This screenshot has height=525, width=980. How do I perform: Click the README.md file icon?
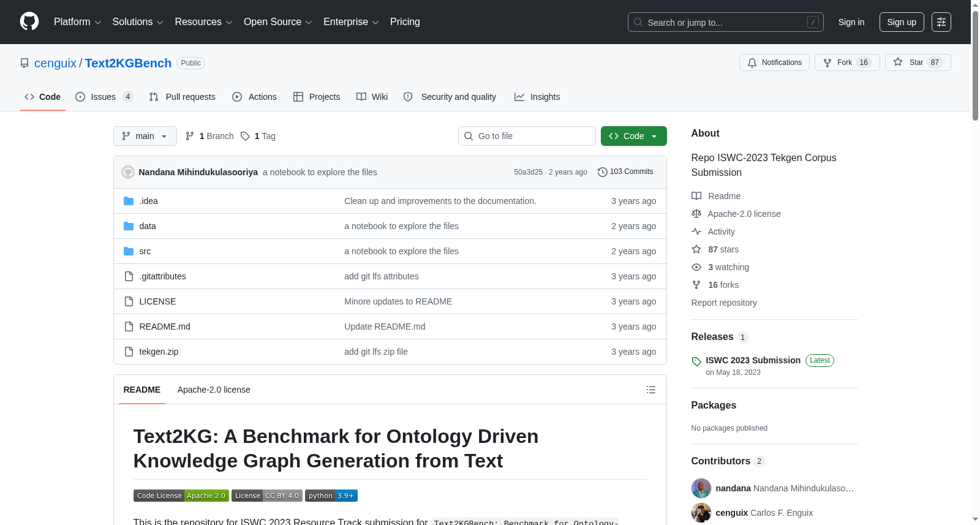coord(129,327)
